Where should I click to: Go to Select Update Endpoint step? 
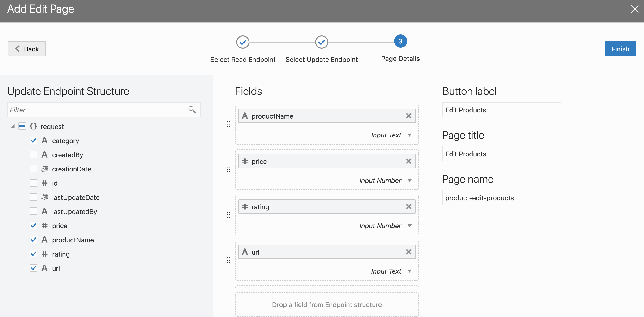coord(322,42)
